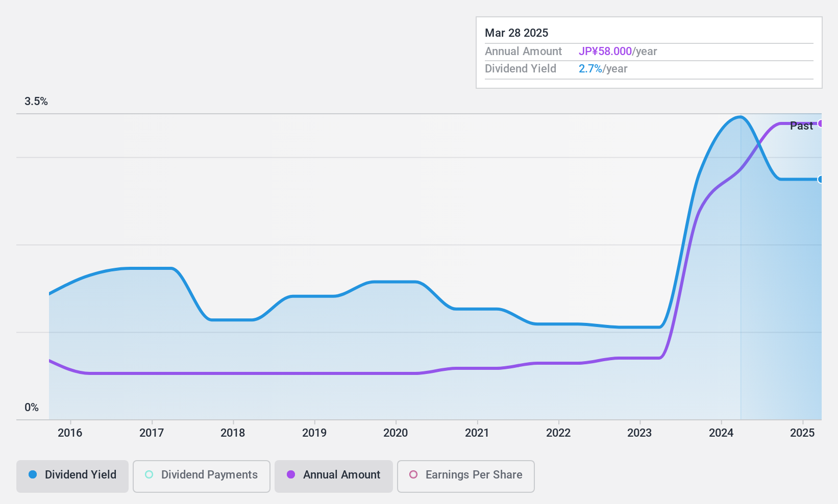Click the purple Annual Amount end marker

(x=820, y=123)
